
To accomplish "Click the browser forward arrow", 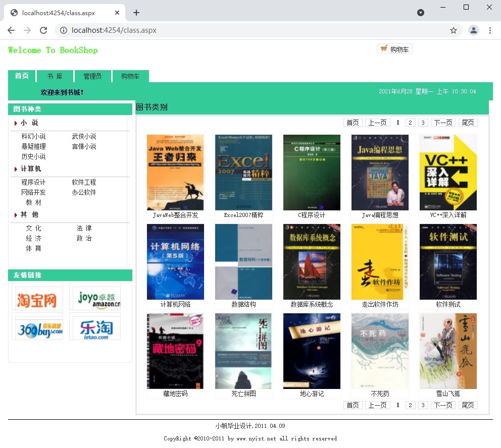I will click(27, 30).
